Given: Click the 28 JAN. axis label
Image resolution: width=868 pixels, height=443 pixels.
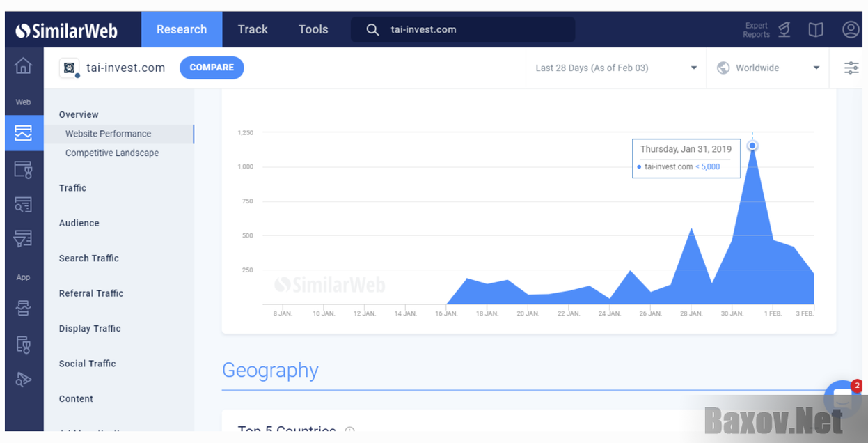Looking at the screenshot, I should (x=691, y=313).
